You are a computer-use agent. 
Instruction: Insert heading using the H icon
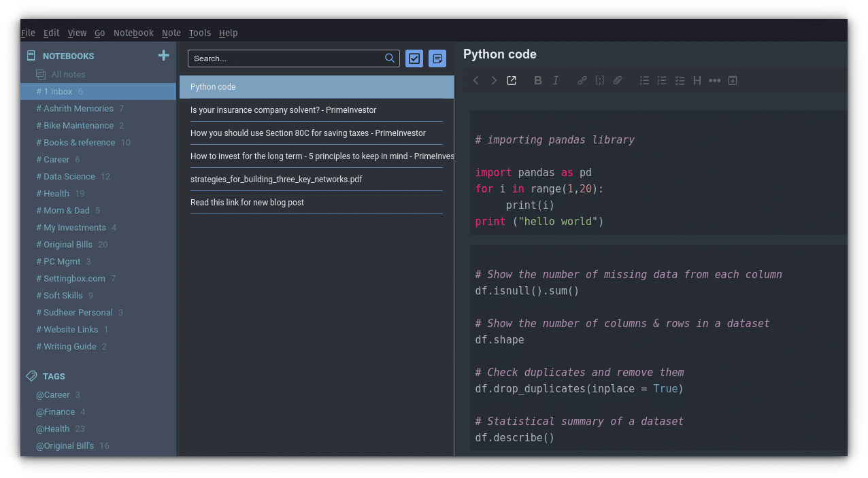[697, 80]
